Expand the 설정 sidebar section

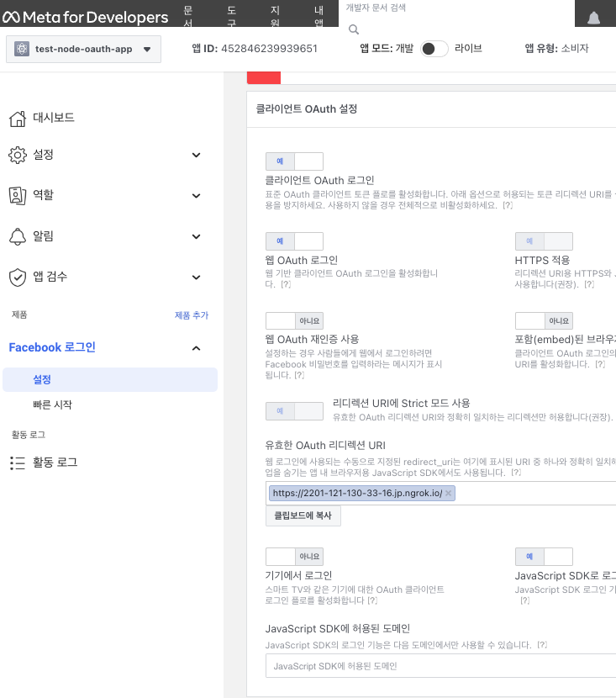coord(196,155)
